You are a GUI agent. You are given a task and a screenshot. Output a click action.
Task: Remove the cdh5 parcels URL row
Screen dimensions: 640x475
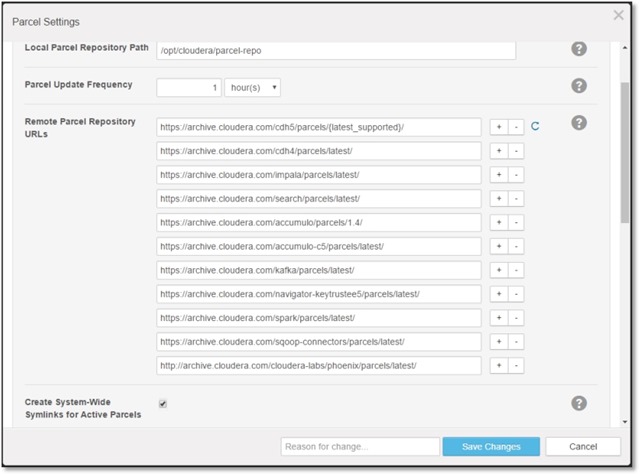pos(516,127)
